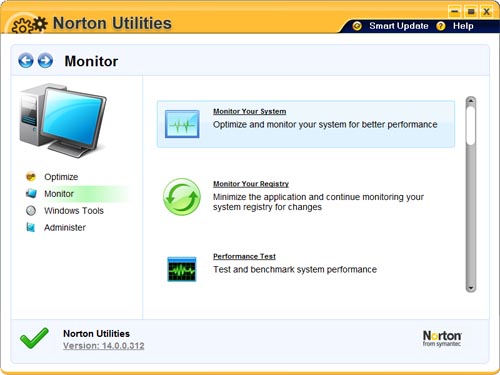Click the Performance Test waveform icon
500x375 pixels.
(182, 269)
